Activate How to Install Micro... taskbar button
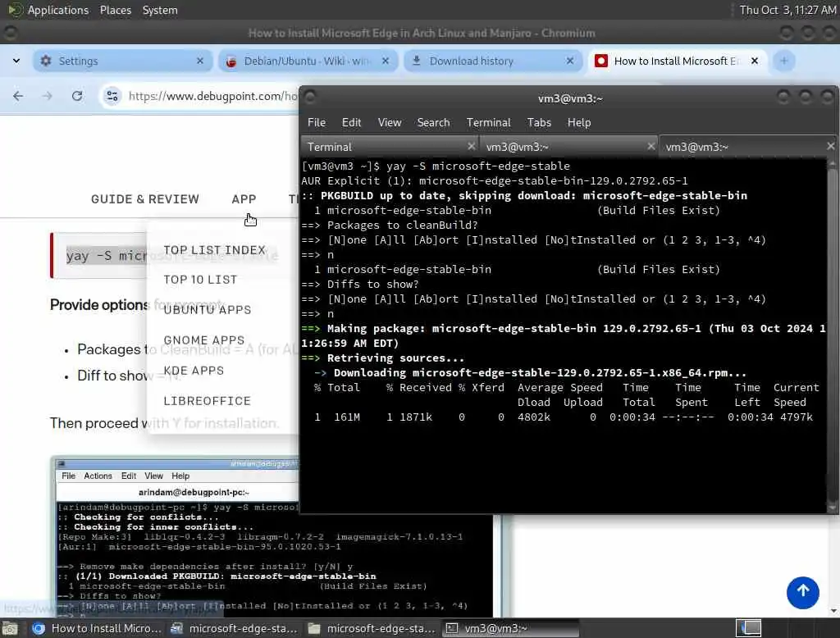The image size is (840, 638). click(97, 628)
